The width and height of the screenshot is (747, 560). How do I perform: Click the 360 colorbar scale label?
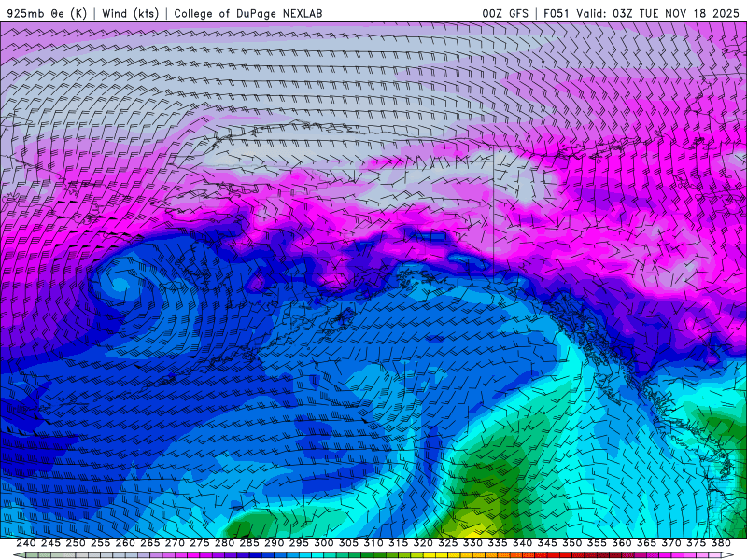(x=622, y=543)
